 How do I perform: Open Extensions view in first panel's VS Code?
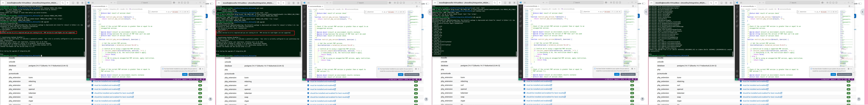pyautogui.click(x=89, y=26)
